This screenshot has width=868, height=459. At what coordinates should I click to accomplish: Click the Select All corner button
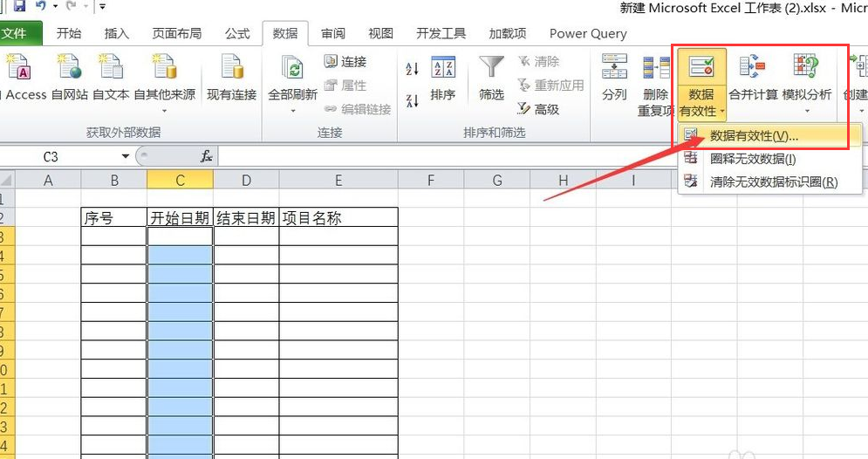click(6, 180)
